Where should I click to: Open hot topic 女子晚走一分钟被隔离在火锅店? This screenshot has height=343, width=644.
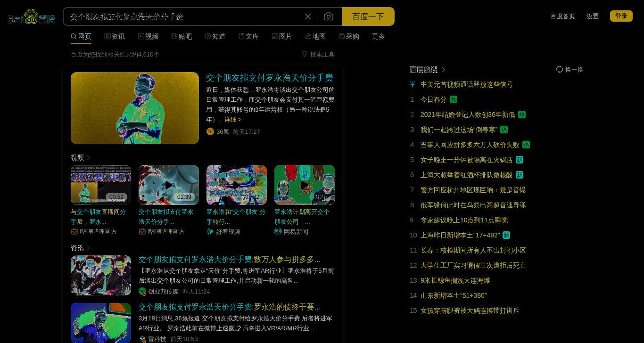(467, 160)
